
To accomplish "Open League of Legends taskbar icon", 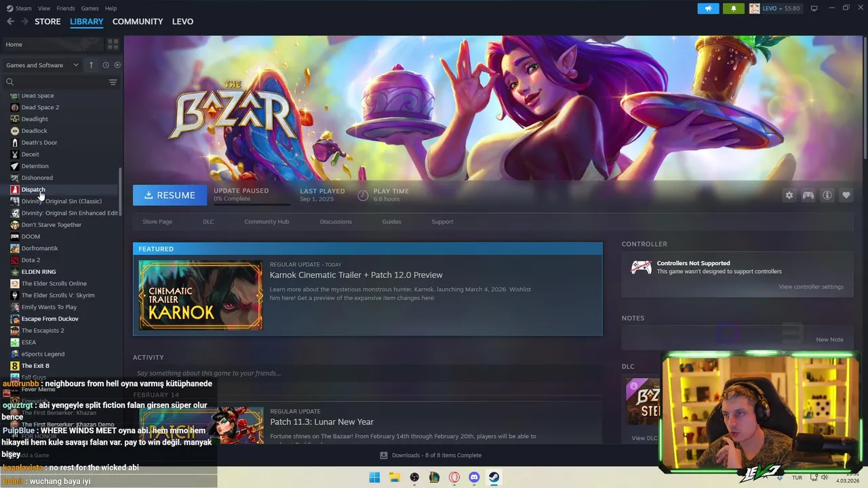I will [x=434, y=477].
